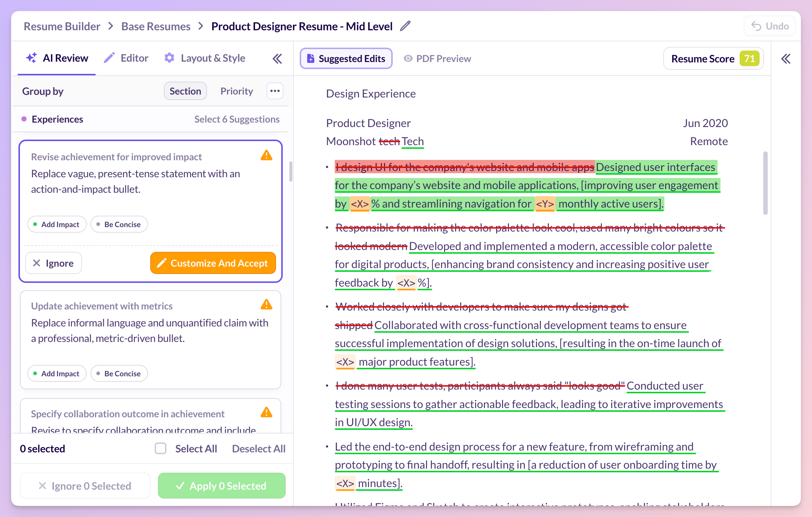Click <X> placeholder before minutes
The width and height of the screenshot is (812, 517).
345,483
